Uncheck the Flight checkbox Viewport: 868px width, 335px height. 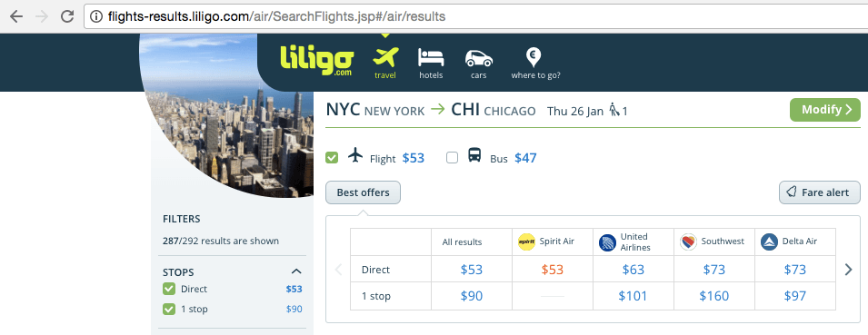[x=332, y=158]
